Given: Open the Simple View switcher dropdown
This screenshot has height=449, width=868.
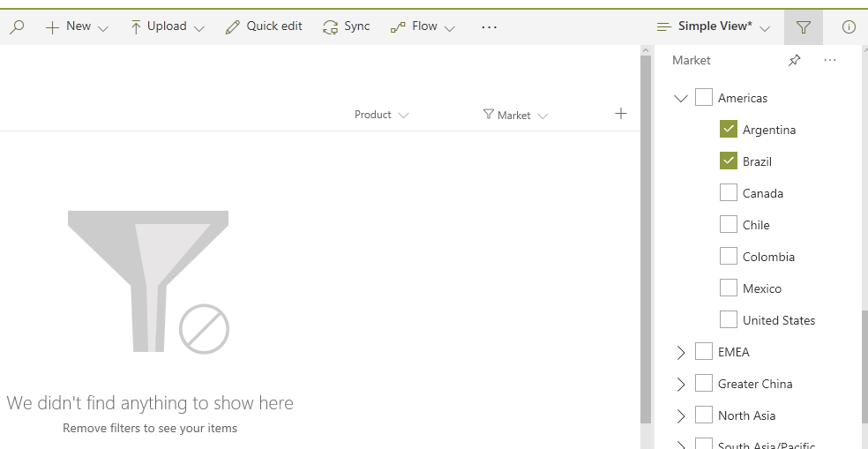Looking at the screenshot, I should (715, 26).
